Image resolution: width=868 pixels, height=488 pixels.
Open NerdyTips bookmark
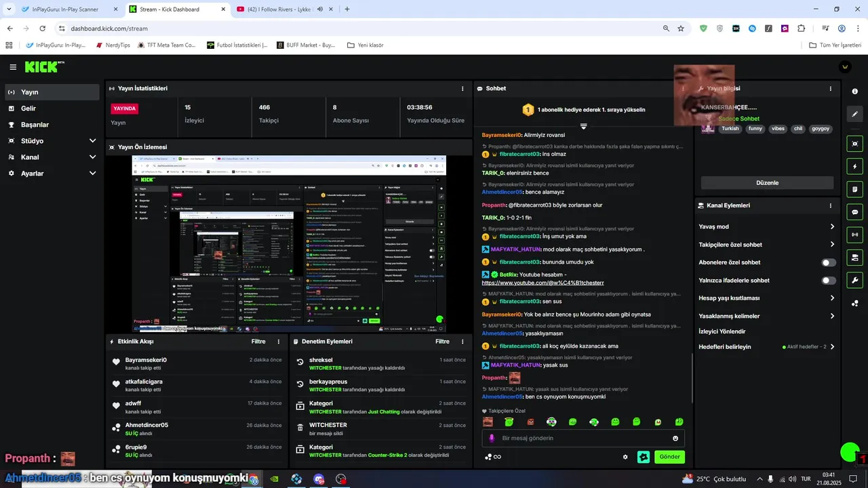pos(113,45)
